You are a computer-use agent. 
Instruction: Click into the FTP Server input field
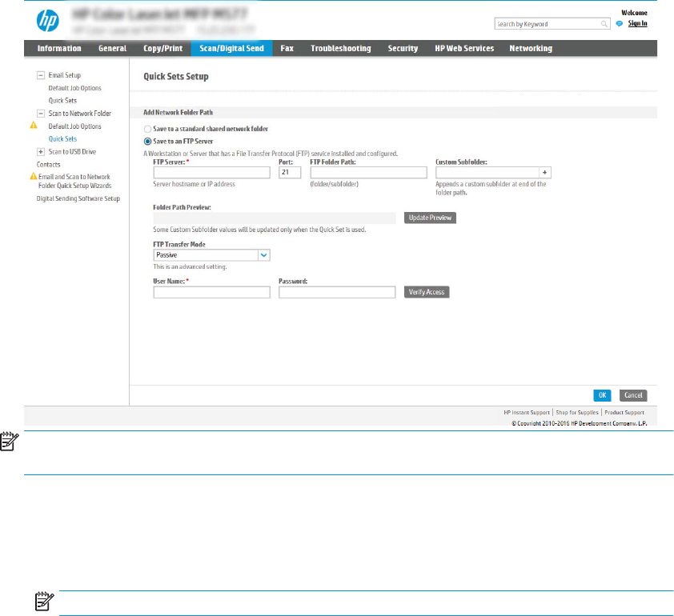pos(211,172)
